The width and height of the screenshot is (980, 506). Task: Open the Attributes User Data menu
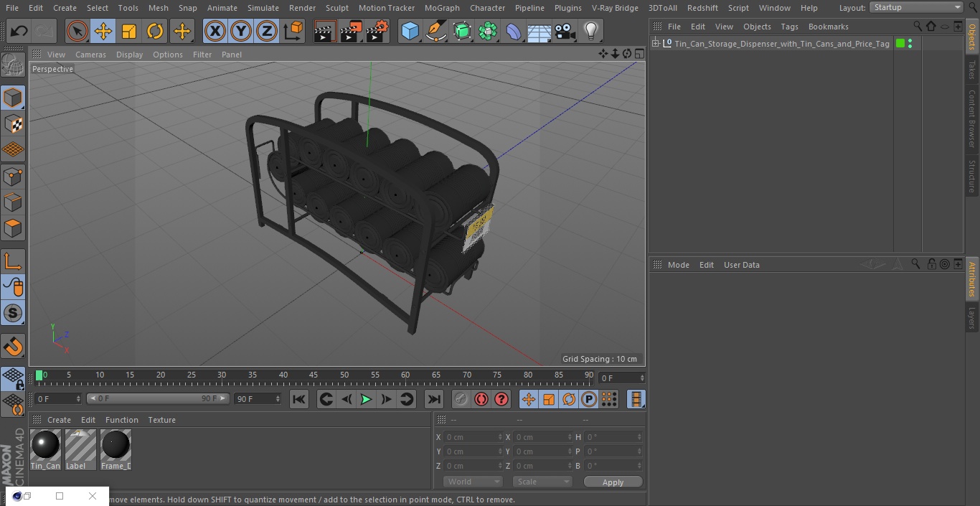[x=741, y=265]
